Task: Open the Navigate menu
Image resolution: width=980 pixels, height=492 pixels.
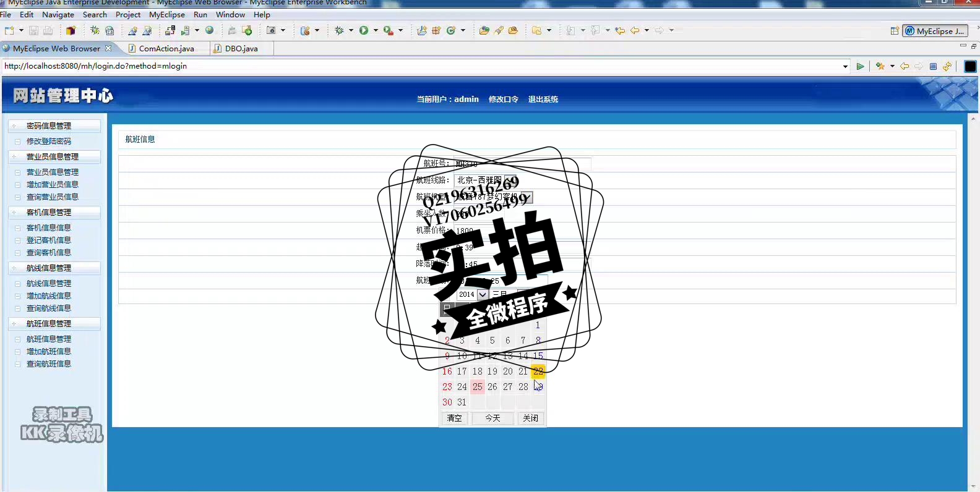Action: coord(58,14)
